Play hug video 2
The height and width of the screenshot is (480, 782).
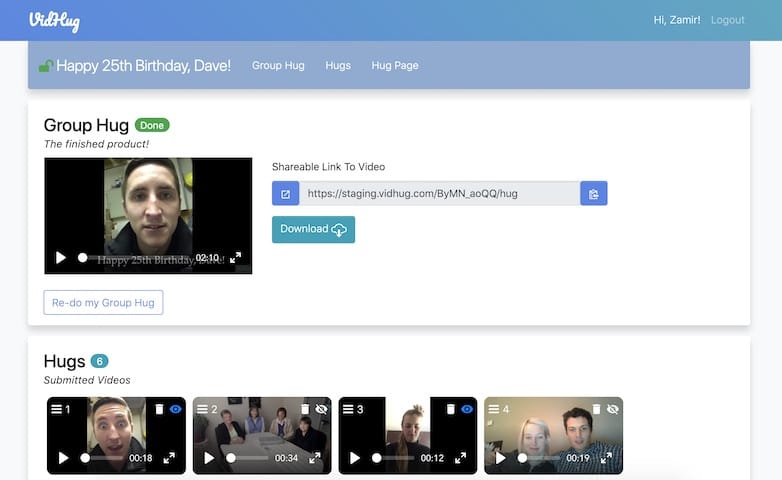pos(209,458)
